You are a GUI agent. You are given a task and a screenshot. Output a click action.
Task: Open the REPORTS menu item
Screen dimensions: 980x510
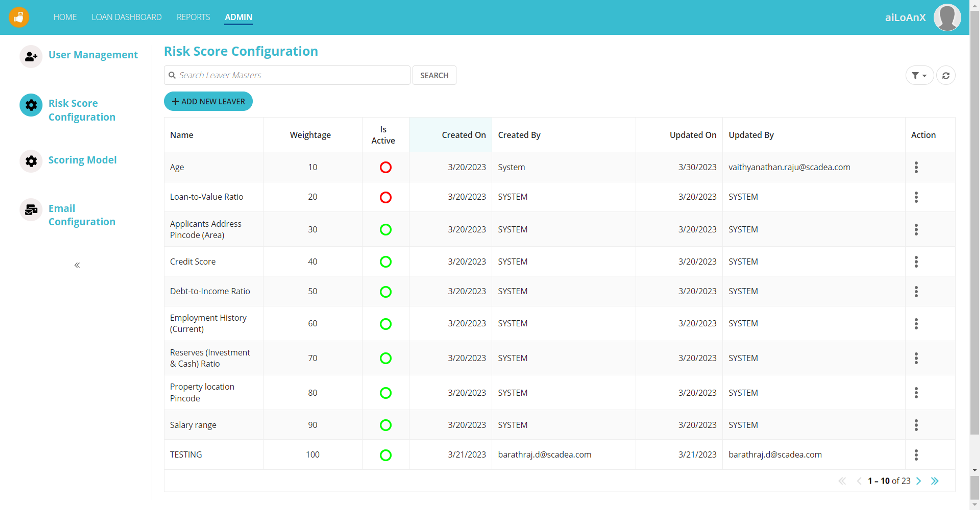click(193, 17)
